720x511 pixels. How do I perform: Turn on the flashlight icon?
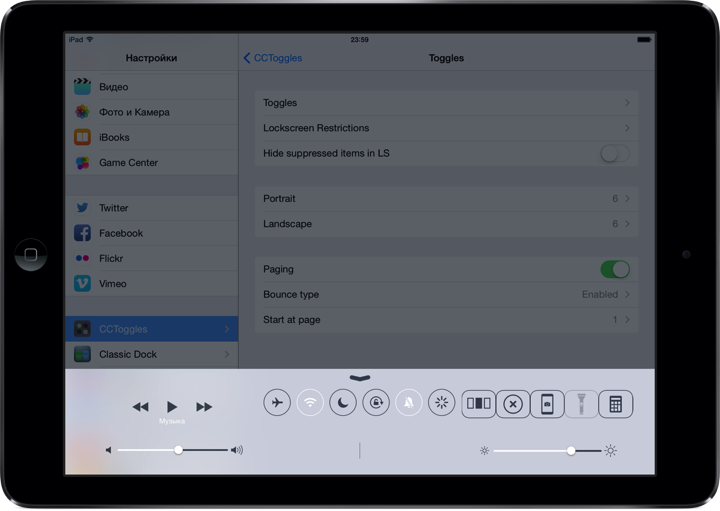point(581,404)
